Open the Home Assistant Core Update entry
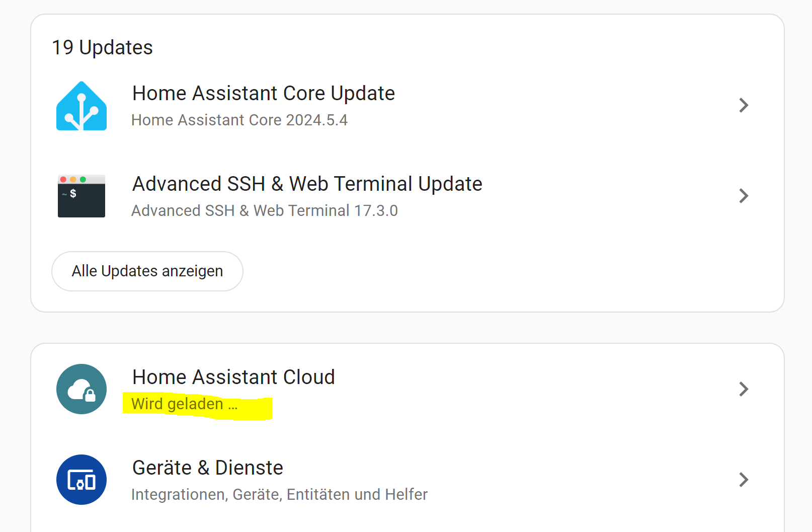This screenshot has width=812, height=532. [x=264, y=94]
